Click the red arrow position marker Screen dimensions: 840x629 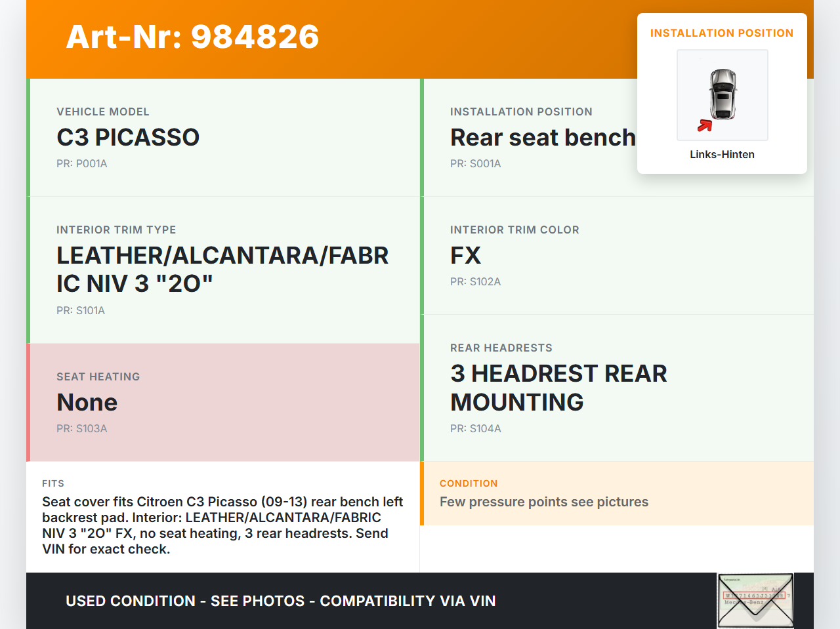[705, 125]
